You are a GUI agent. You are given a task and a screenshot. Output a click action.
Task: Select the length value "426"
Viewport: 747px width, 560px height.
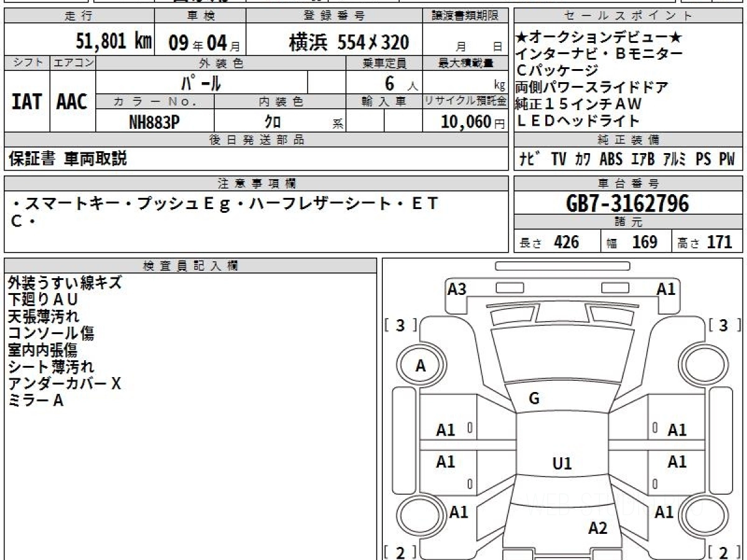pyautogui.click(x=566, y=242)
